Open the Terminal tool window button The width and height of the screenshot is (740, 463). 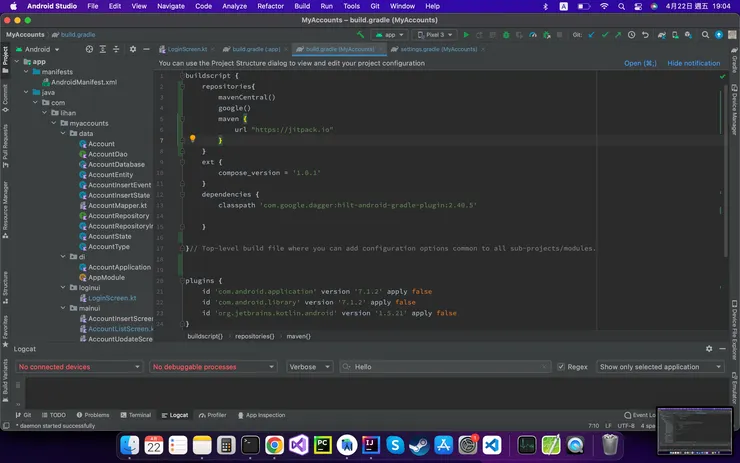pos(136,414)
